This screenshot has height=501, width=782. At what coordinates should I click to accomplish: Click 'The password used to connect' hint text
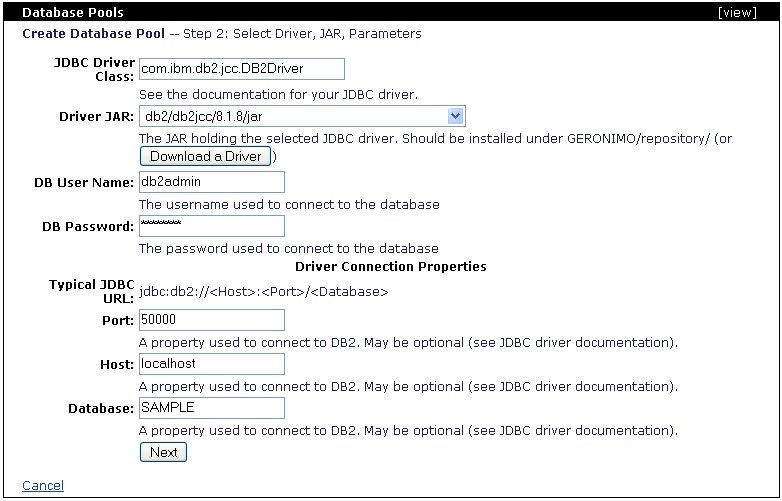(x=289, y=248)
